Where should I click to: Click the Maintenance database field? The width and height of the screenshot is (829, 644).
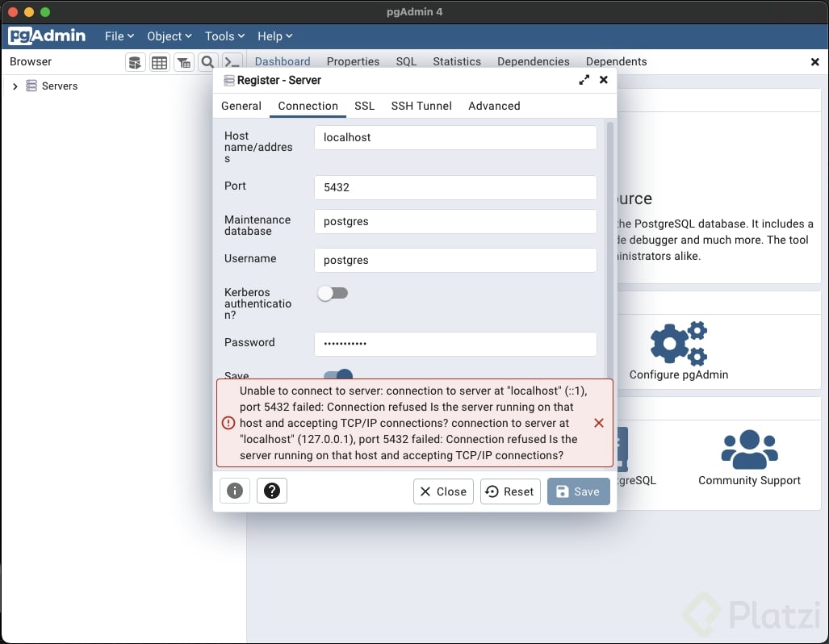click(455, 222)
